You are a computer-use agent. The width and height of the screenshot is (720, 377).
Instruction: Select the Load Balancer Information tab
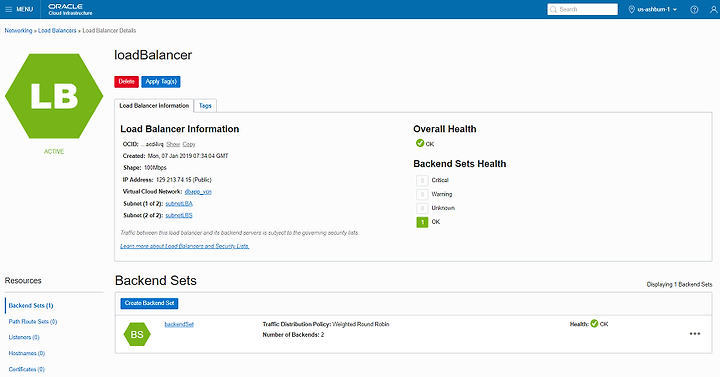pos(154,106)
